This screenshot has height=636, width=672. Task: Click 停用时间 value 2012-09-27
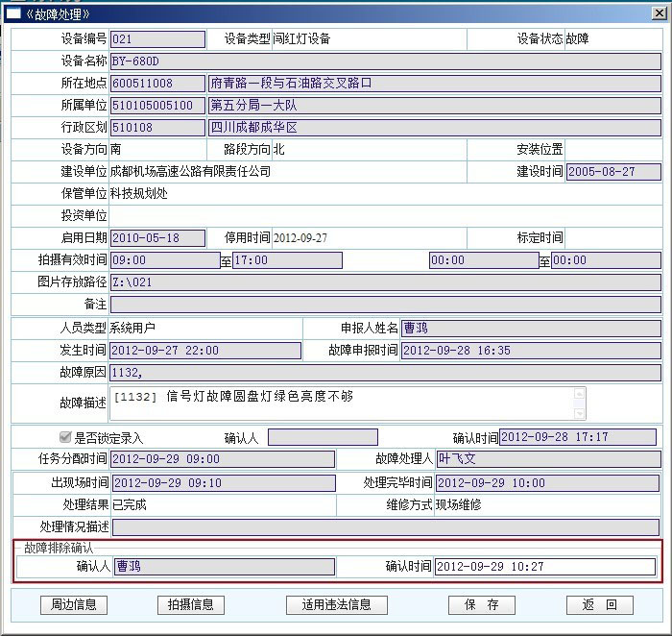[300, 238]
